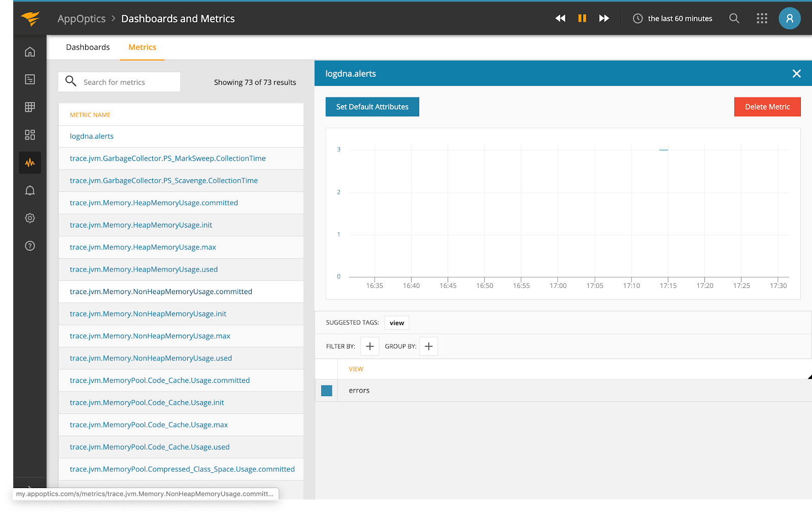The image size is (812, 515).
Task: Open Code_Cache.Usage.init metric
Action: point(147,403)
